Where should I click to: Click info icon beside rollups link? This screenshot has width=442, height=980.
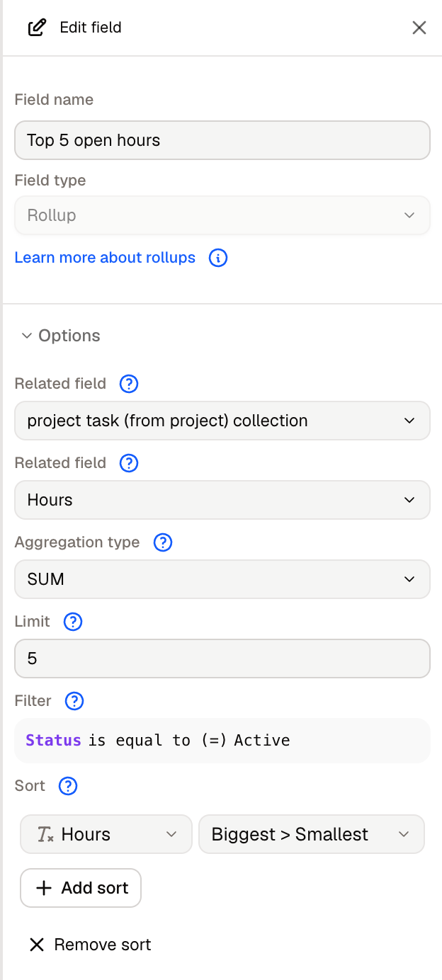(218, 258)
